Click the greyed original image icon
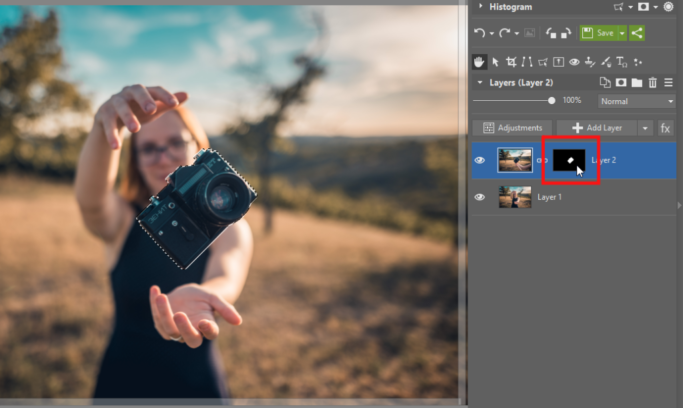The width and height of the screenshot is (683, 408). pyautogui.click(x=529, y=33)
